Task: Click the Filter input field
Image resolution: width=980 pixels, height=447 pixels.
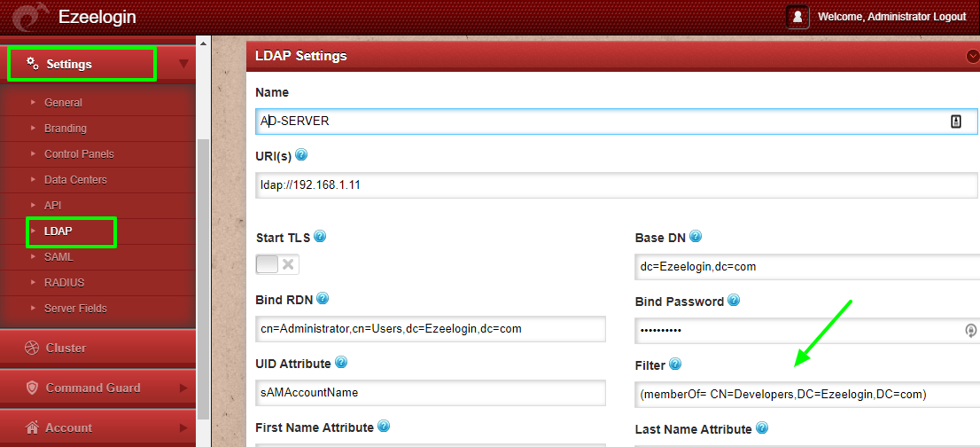Action: coord(807,395)
